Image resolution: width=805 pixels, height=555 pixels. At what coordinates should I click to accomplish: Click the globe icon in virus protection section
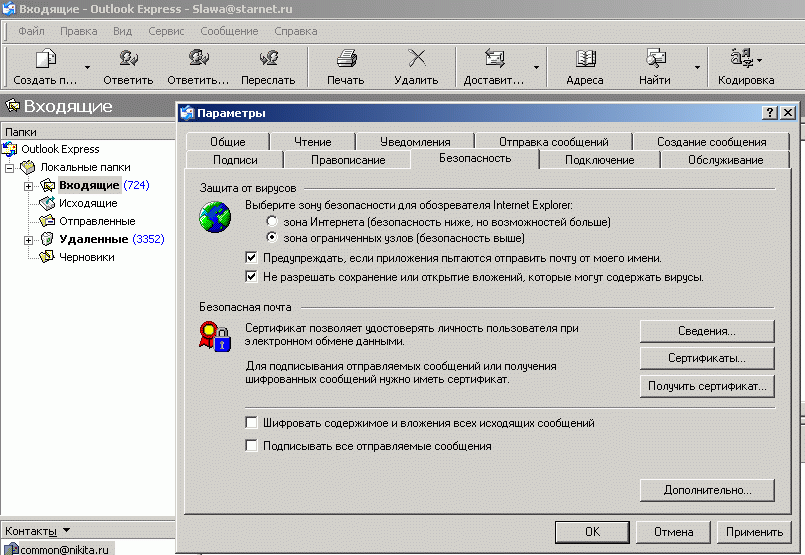coord(215,217)
